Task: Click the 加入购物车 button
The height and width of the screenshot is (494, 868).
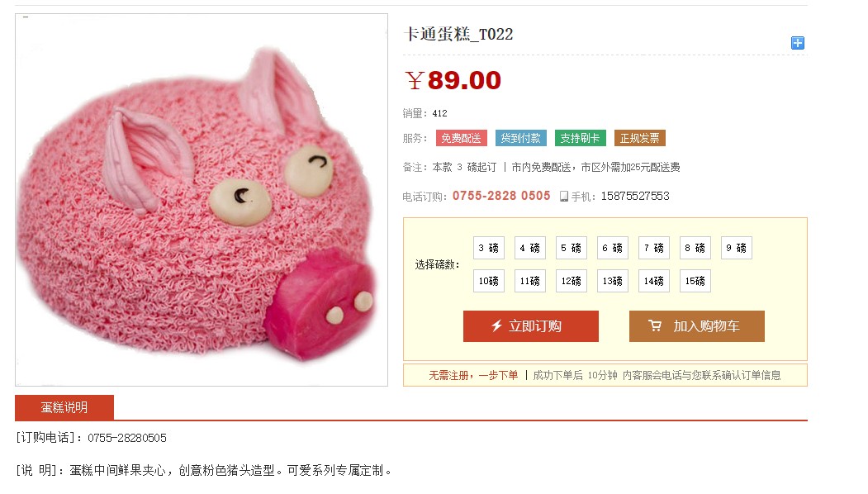Action: pyautogui.click(x=696, y=326)
